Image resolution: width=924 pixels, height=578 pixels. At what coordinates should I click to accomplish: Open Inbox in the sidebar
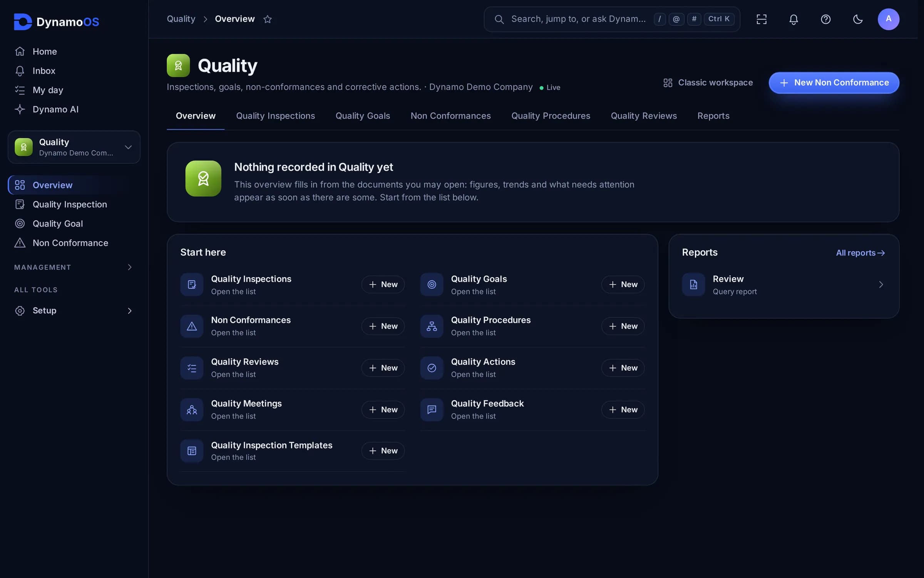click(x=74, y=71)
